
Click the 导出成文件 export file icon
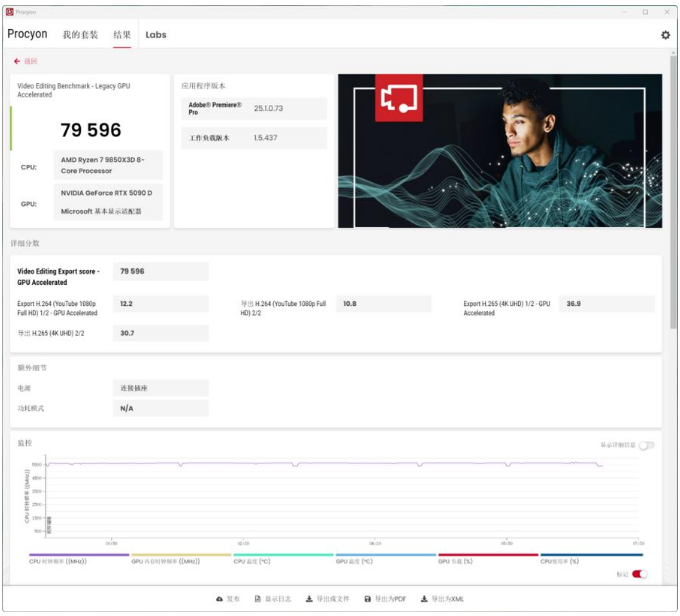click(309, 599)
